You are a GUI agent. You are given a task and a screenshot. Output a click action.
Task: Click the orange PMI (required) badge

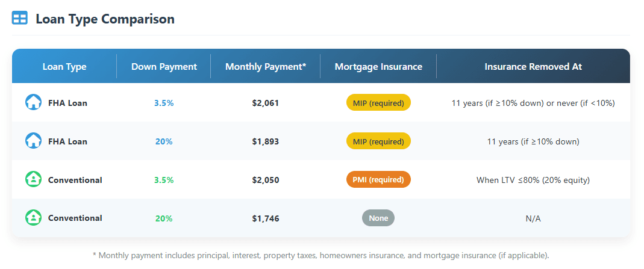[x=378, y=180]
